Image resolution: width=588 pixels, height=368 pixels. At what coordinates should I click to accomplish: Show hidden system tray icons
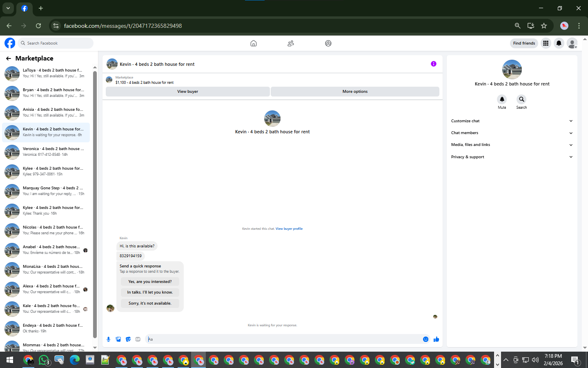point(506,360)
